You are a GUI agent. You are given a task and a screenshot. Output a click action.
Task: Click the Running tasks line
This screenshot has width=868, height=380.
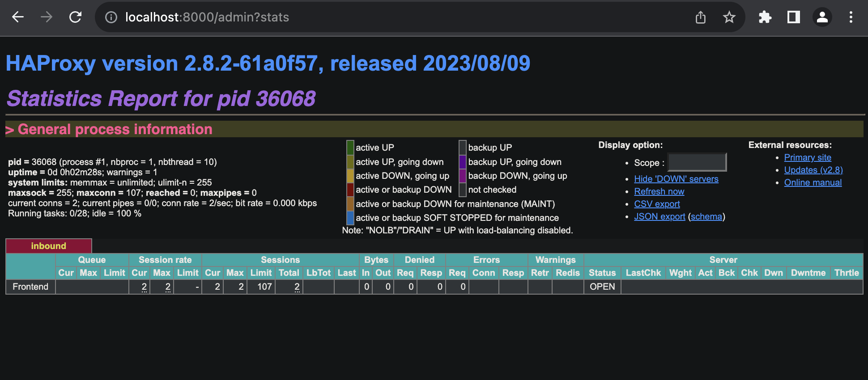75,213
